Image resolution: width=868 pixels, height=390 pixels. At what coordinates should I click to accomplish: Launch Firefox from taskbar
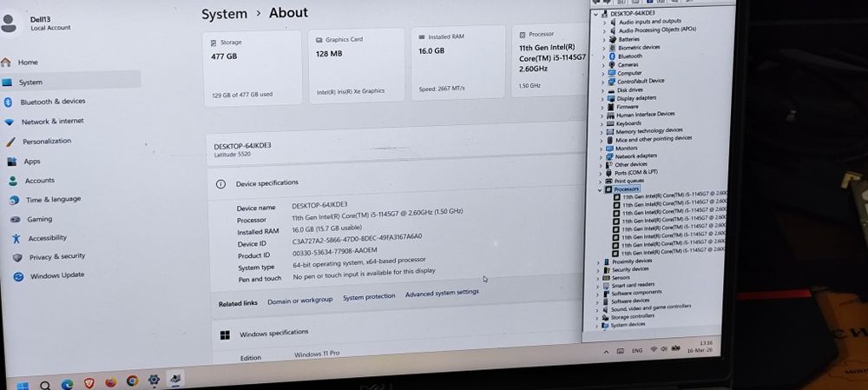tap(111, 382)
